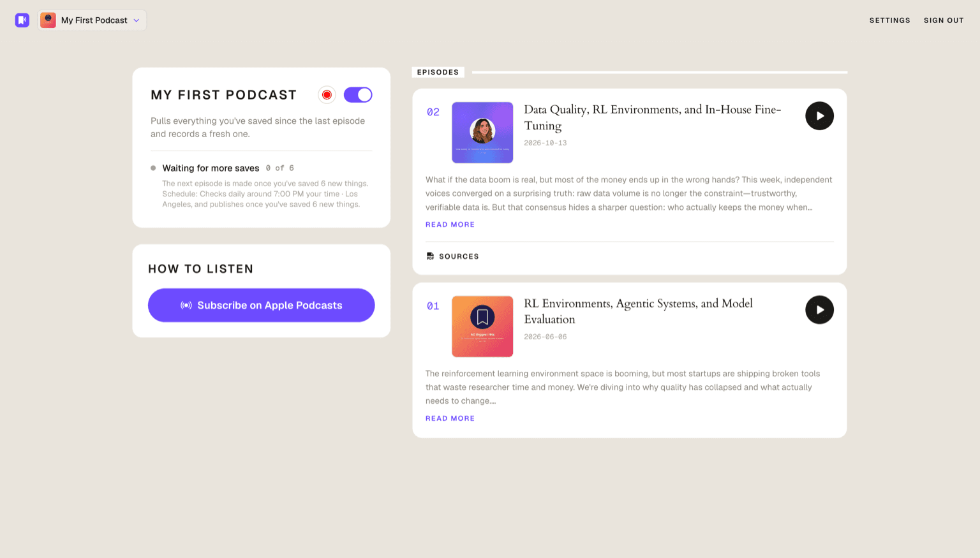Click the purple app logo icon

coord(22,20)
